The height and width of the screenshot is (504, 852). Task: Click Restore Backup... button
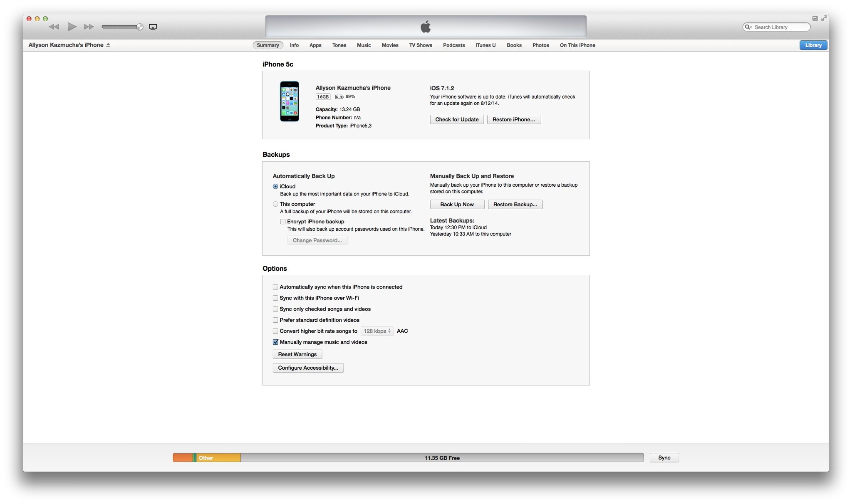click(515, 204)
